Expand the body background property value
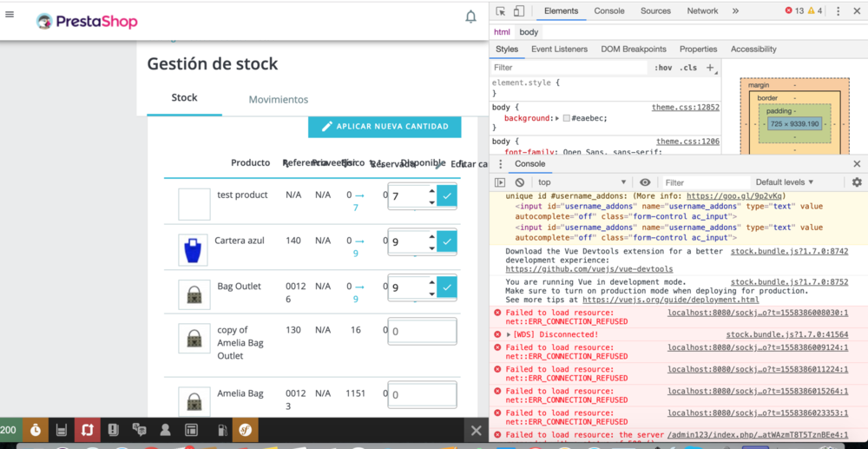Image resolution: width=868 pixels, height=449 pixels. point(558,118)
